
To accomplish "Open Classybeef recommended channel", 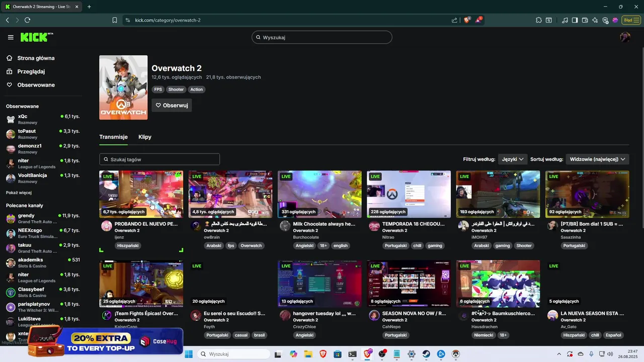I will 43,292.
